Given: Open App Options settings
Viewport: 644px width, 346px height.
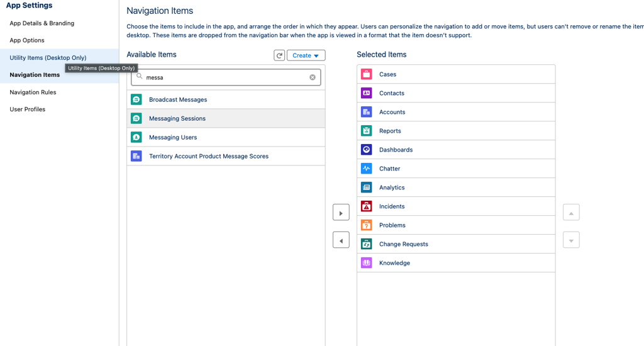Looking at the screenshot, I should 27,40.
